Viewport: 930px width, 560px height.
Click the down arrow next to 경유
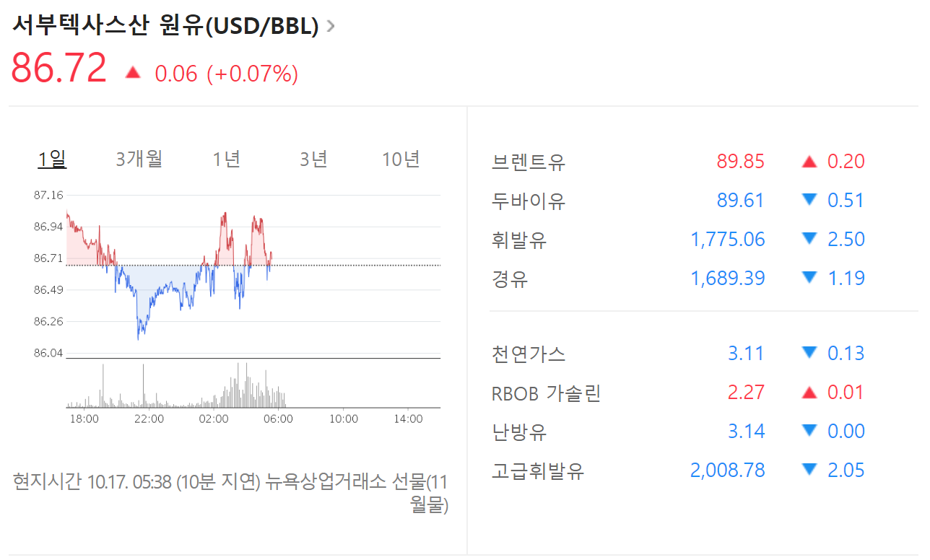(809, 278)
